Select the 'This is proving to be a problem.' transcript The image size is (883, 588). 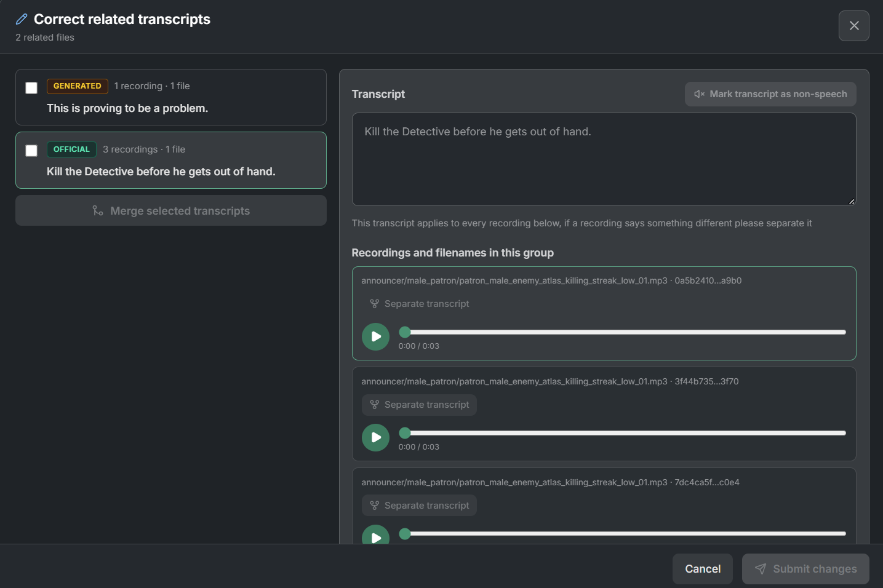170,97
